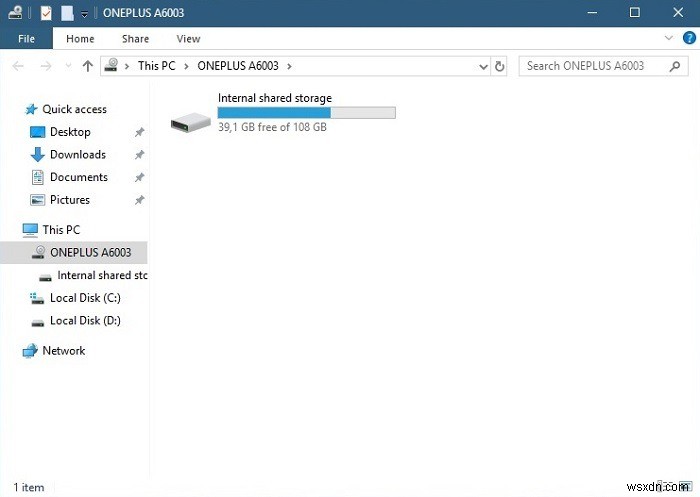Click the search magnifier icon
Viewport: 700px width, 497px height.
click(x=675, y=66)
